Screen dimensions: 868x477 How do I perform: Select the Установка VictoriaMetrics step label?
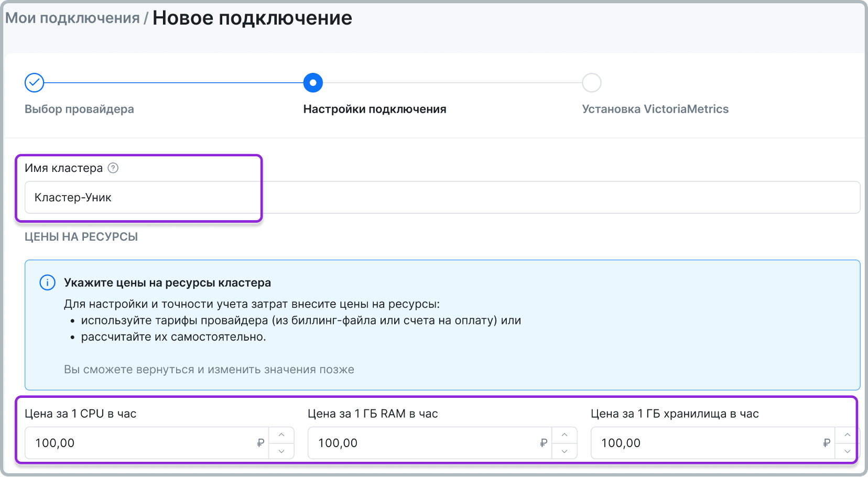coord(655,109)
